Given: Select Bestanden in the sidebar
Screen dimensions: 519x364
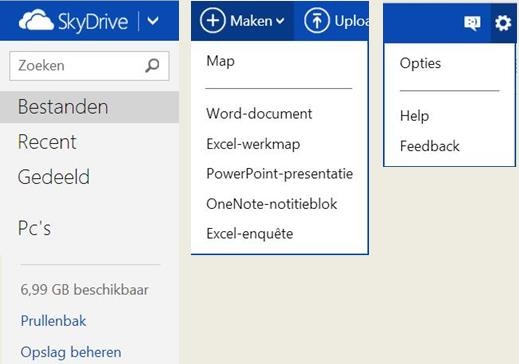Looking at the screenshot, I should [x=89, y=107].
